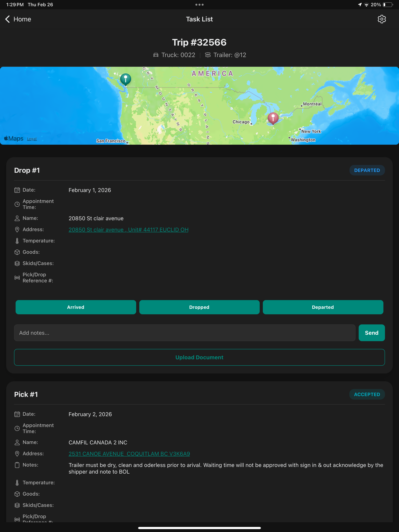399x532 pixels.
Task: Tap the thermometer icon in Drop #1
Action: pyautogui.click(x=17, y=241)
